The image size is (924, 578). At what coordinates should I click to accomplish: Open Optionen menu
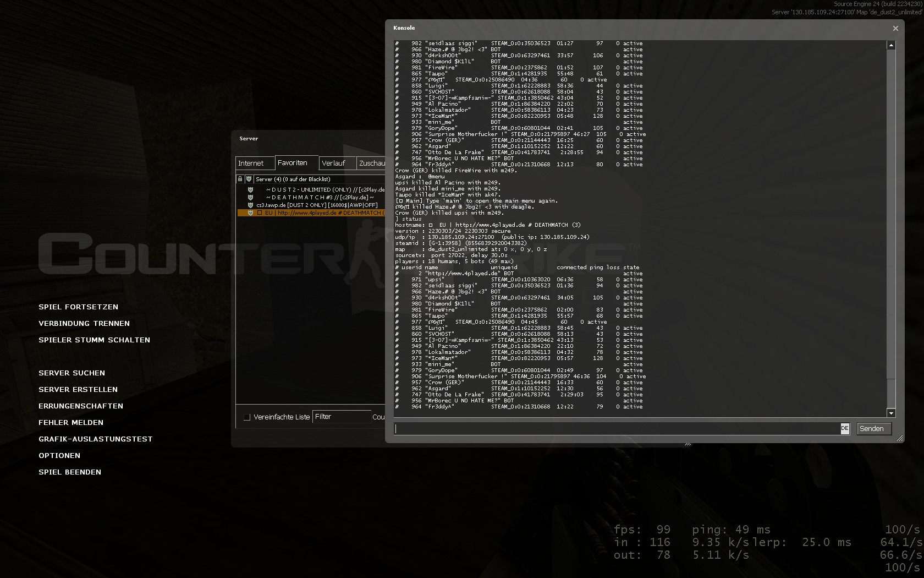coord(59,456)
